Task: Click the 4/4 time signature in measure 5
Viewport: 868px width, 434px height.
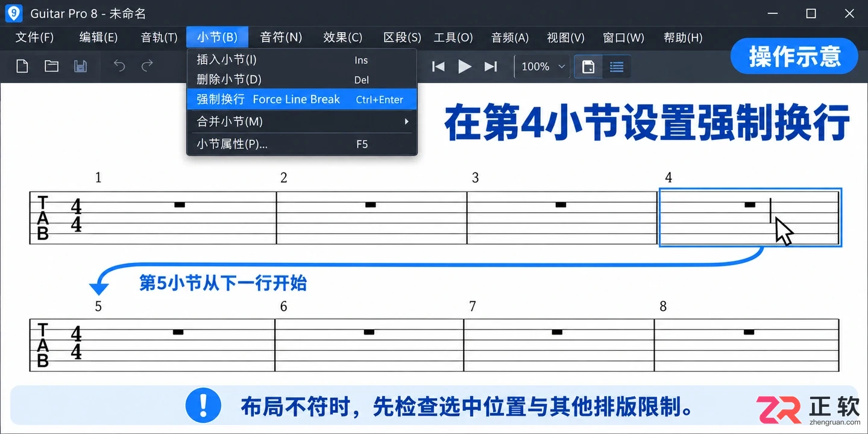Action: 76,342
